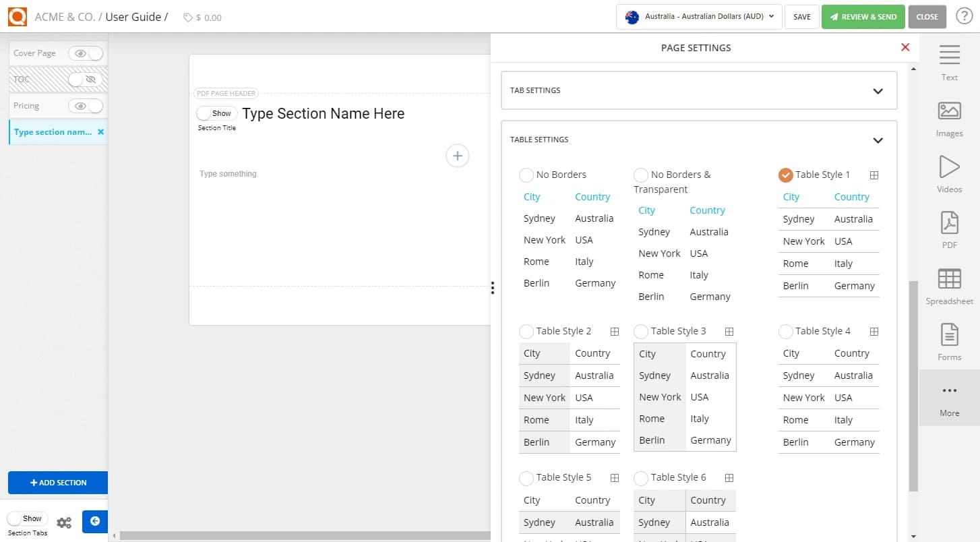Open the gears settings icon near Section Tabs
Screen dimensions: 980x542
[64, 522]
